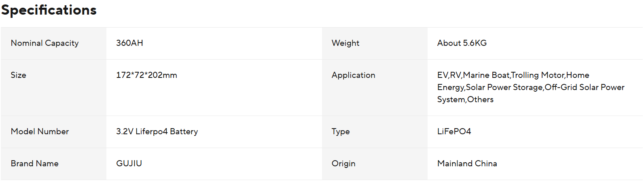Click the Nominal Capacity label
The width and height of the screenshot is (644, 189).
point(44,43)
